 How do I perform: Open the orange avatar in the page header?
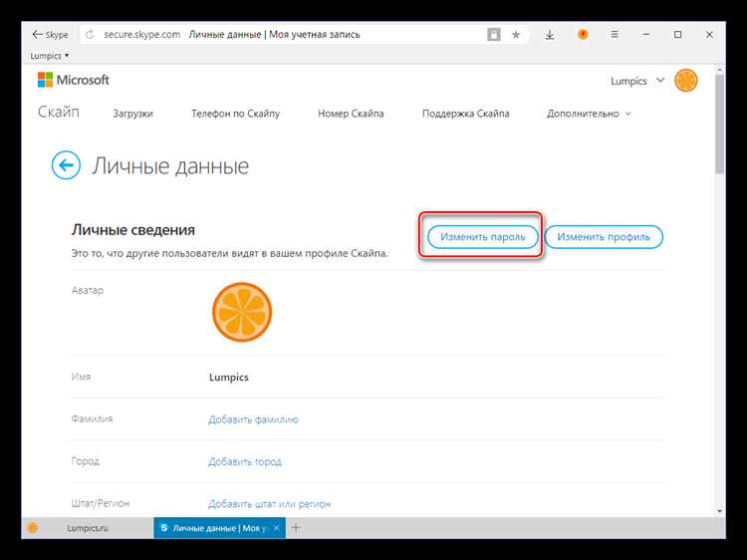coord(686,81)
